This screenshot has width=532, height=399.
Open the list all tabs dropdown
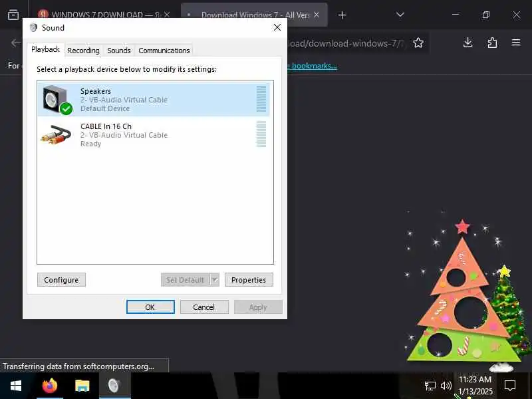click(400, 15)
